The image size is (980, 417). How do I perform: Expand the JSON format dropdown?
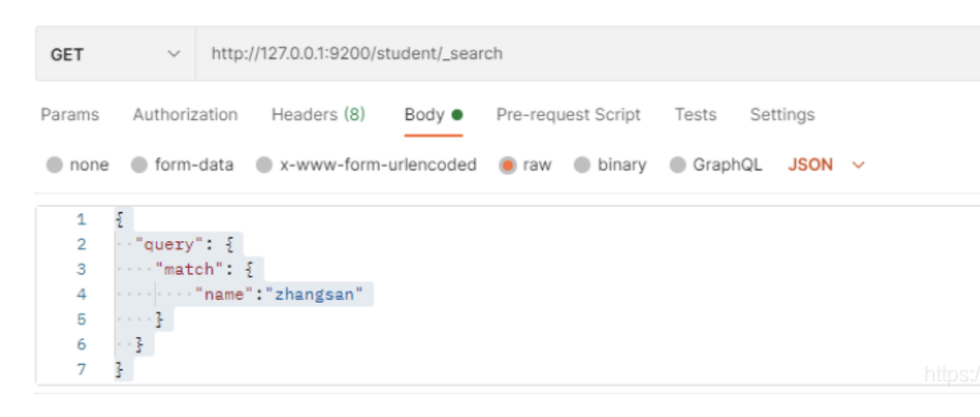point(811,165)
